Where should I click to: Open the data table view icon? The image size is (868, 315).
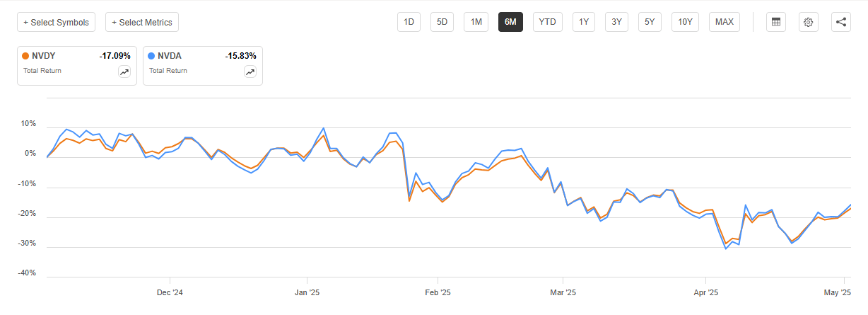tap(776, 22)
